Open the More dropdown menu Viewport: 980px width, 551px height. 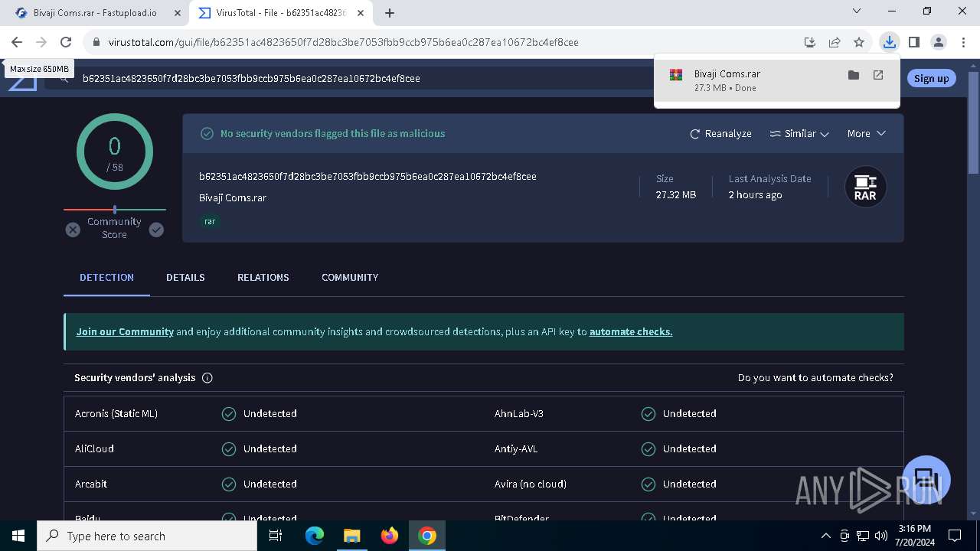(x=867, y=133)
